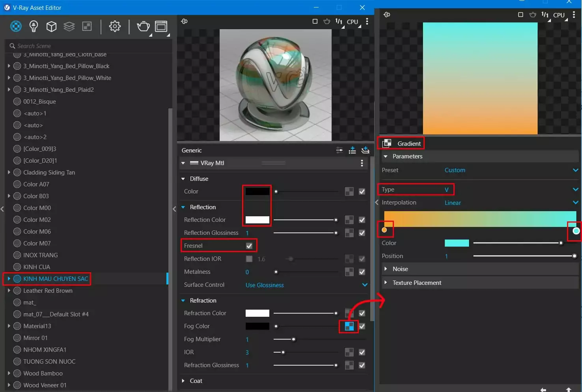Enable Fresnel for the Reflection
582x392 pixels.
pyautogui.click(x=249, y=245)
